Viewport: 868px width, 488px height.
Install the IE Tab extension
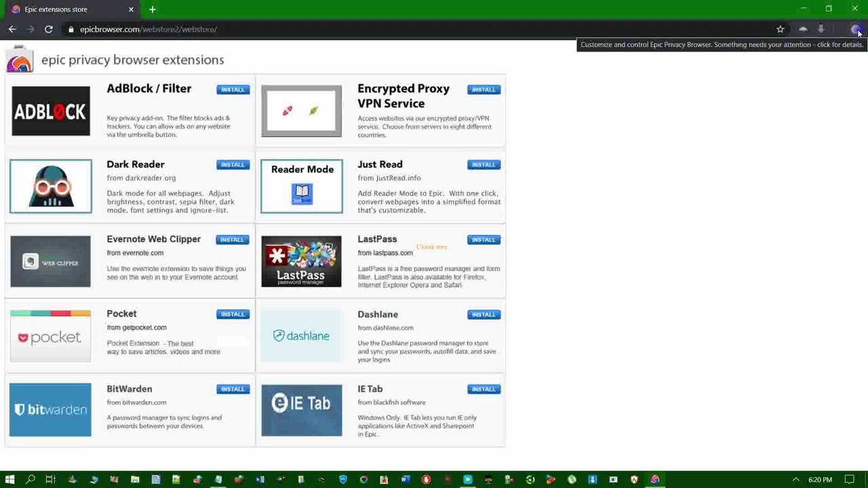[x=484, y=389]
